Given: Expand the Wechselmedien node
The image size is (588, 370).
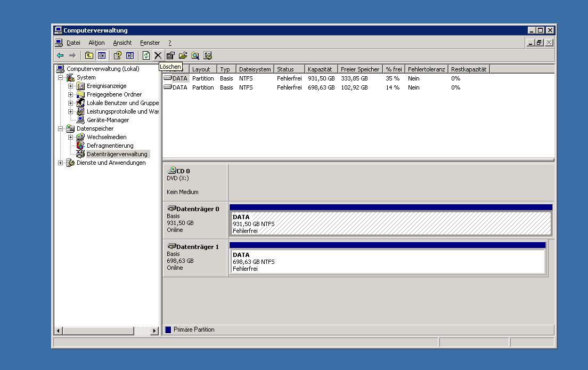Looking at the screenshot, I should coord(70,137).
